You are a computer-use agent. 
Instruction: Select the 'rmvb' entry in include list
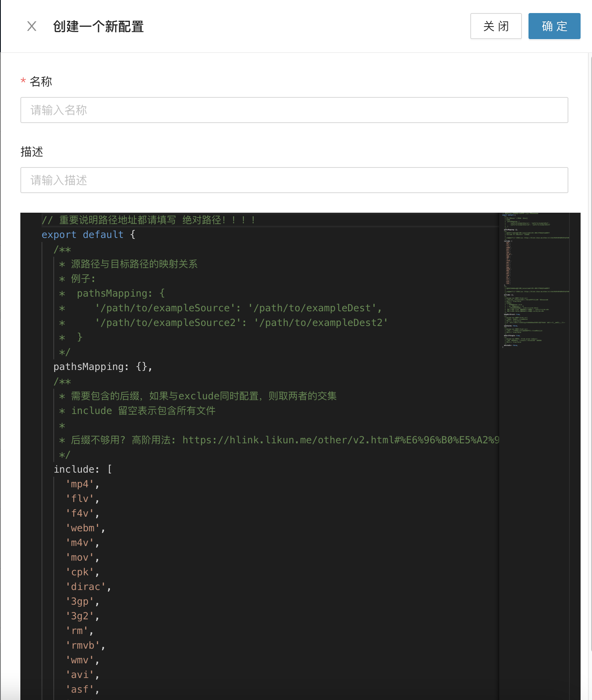click(86, 645)
